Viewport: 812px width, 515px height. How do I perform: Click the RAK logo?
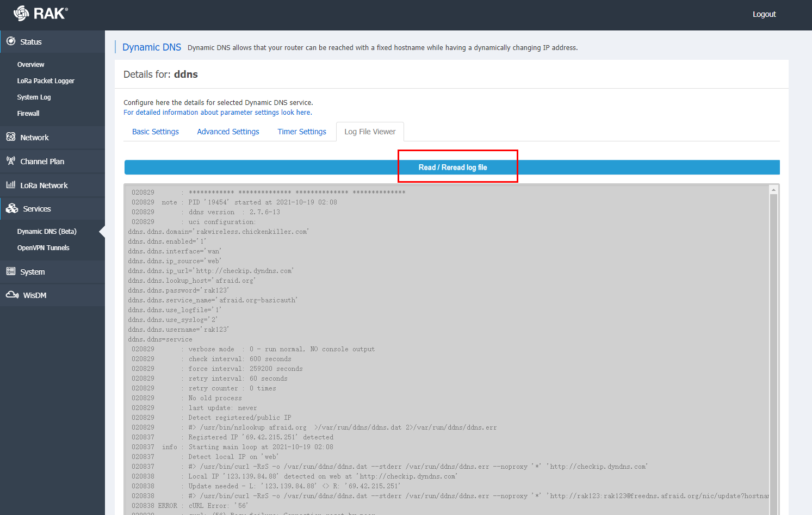coord(40,13)
